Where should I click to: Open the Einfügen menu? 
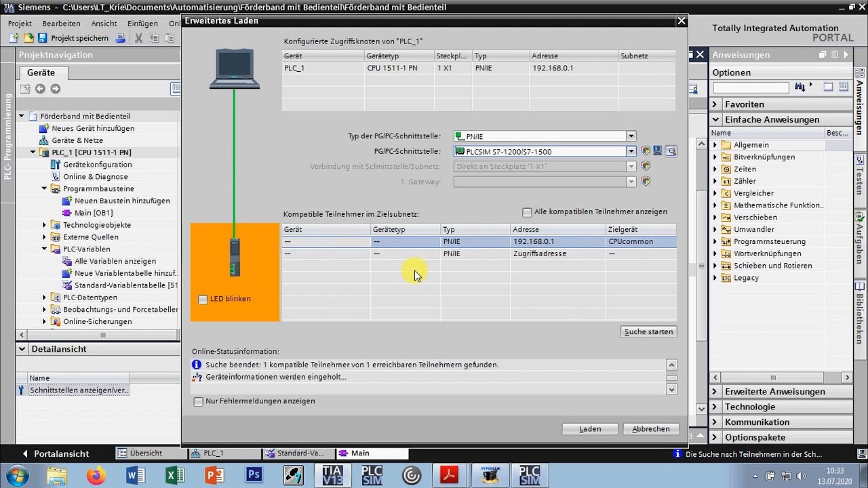tap(142, 23)
